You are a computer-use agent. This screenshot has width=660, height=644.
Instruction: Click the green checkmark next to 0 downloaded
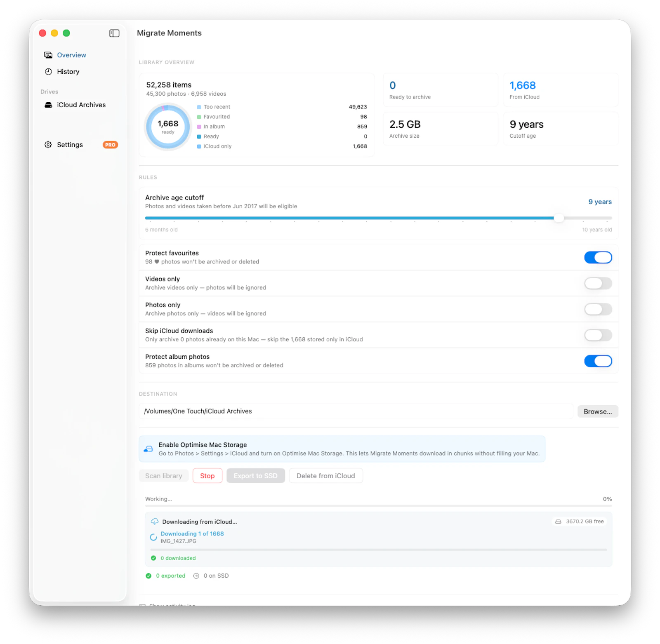tap(153, 558)
